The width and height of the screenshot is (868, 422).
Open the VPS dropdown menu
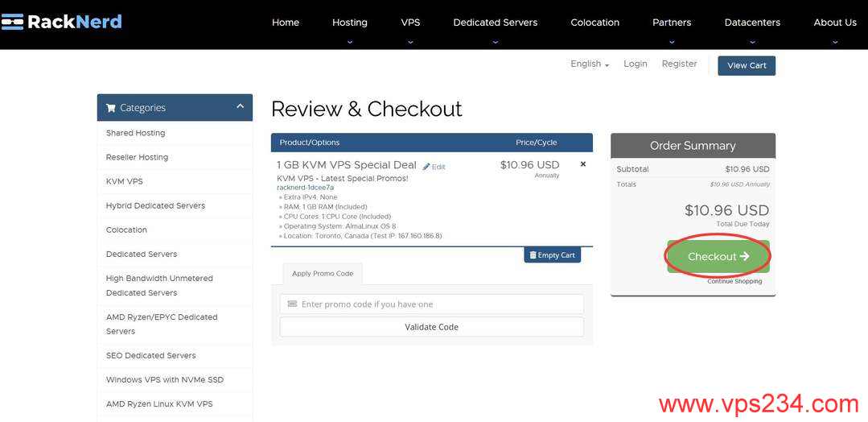(x=410, y=23)
